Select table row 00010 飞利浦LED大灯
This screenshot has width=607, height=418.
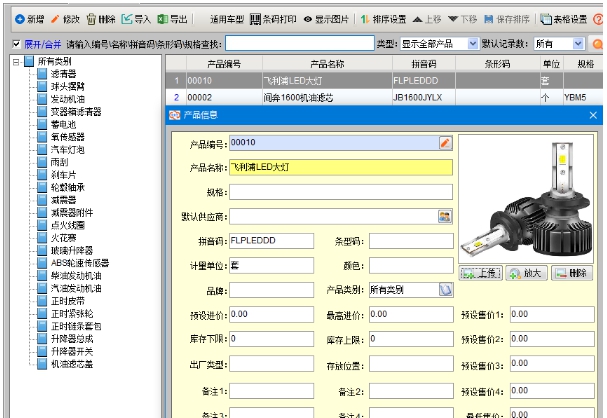(384, 81)
